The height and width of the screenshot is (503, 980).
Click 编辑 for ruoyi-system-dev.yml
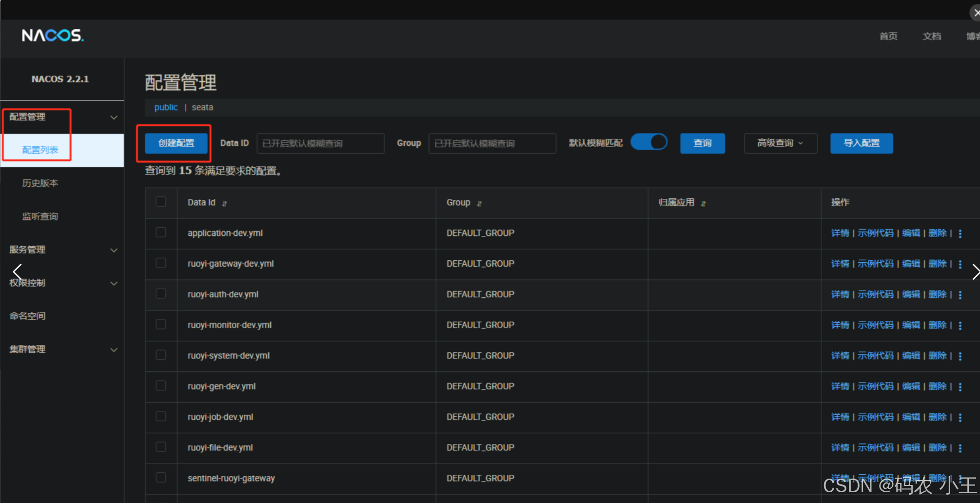pos(911,356)
